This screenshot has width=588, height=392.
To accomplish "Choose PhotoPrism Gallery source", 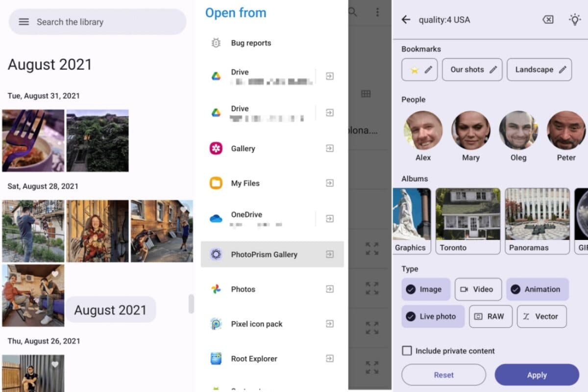I will tap(272, 254).
